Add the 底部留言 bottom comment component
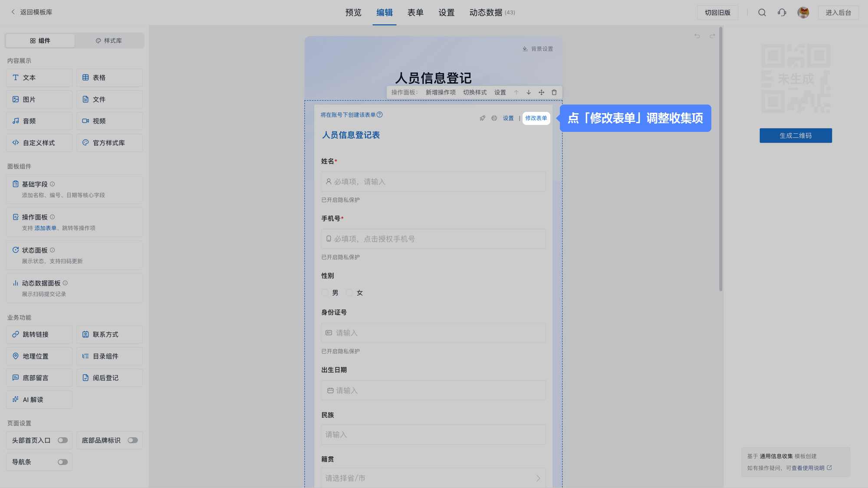868x488 pixels. (x=39, y=378)
